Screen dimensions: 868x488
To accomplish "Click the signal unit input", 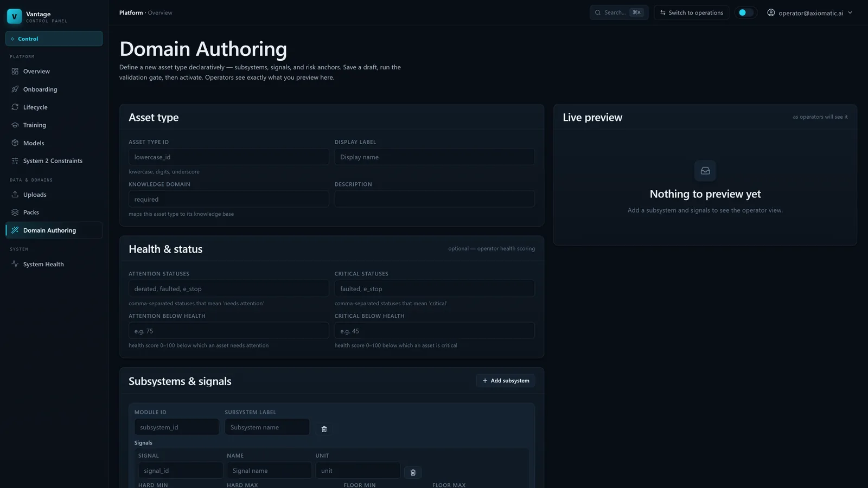I will coord(358,470).
